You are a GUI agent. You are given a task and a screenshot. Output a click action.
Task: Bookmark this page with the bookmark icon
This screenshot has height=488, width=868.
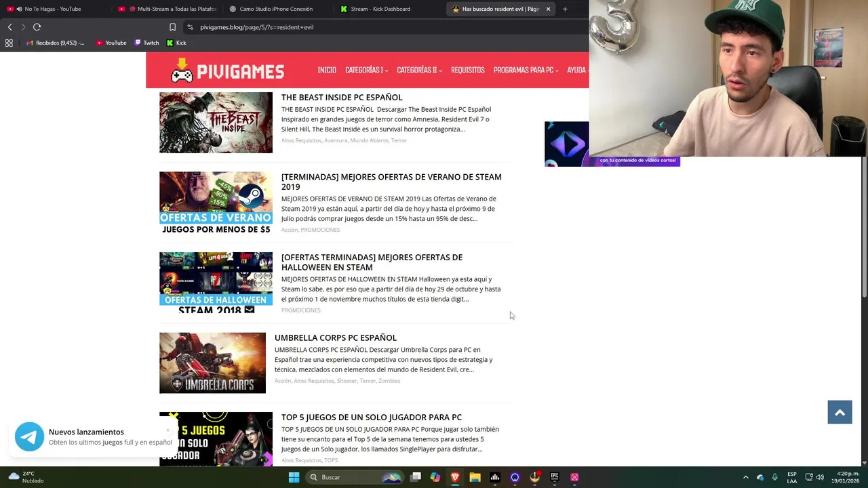(172, 27)
